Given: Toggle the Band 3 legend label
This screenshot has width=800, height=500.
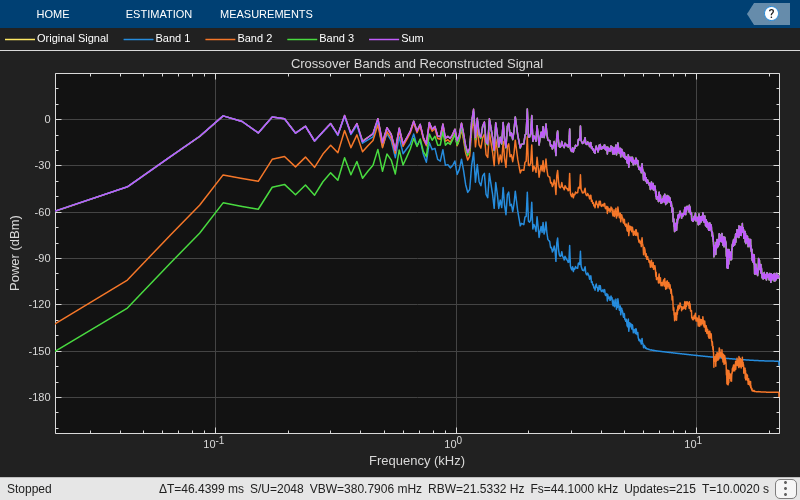Looking at the screenshot, I should (x=337, y=38).
